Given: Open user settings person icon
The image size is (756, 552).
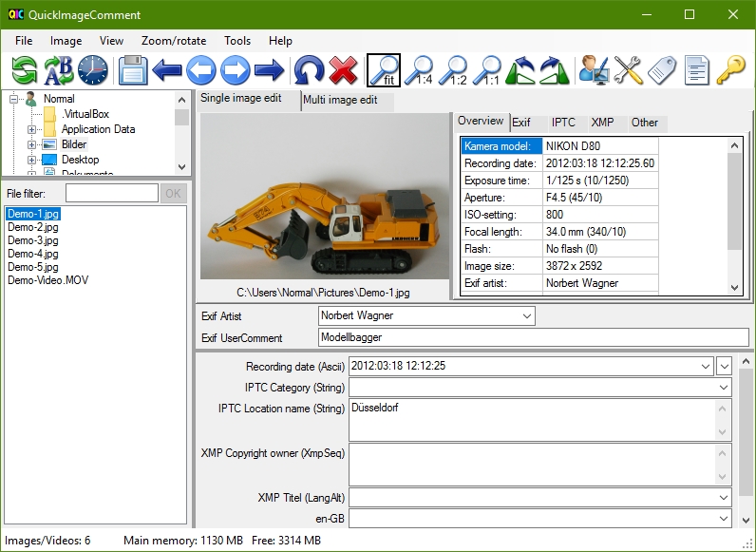Looking at the screenshot, I should click(x=594, y=70).
